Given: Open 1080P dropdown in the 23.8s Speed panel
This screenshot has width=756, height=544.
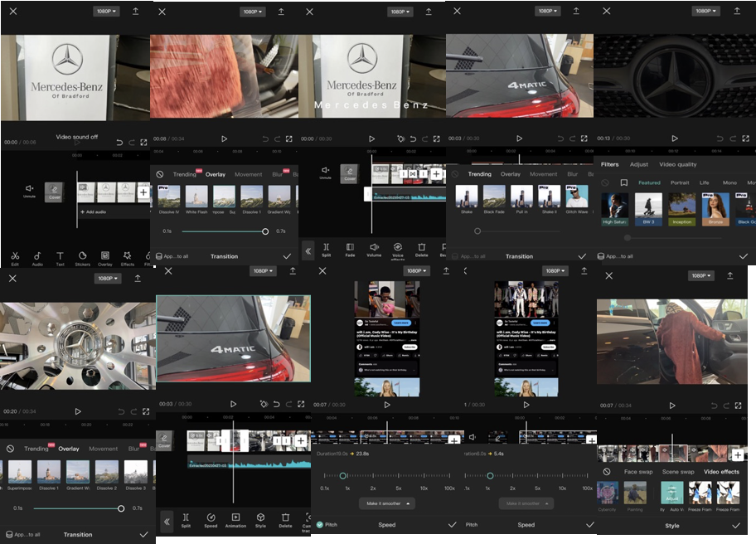Looking at the screenshot, I should (416, 271).
